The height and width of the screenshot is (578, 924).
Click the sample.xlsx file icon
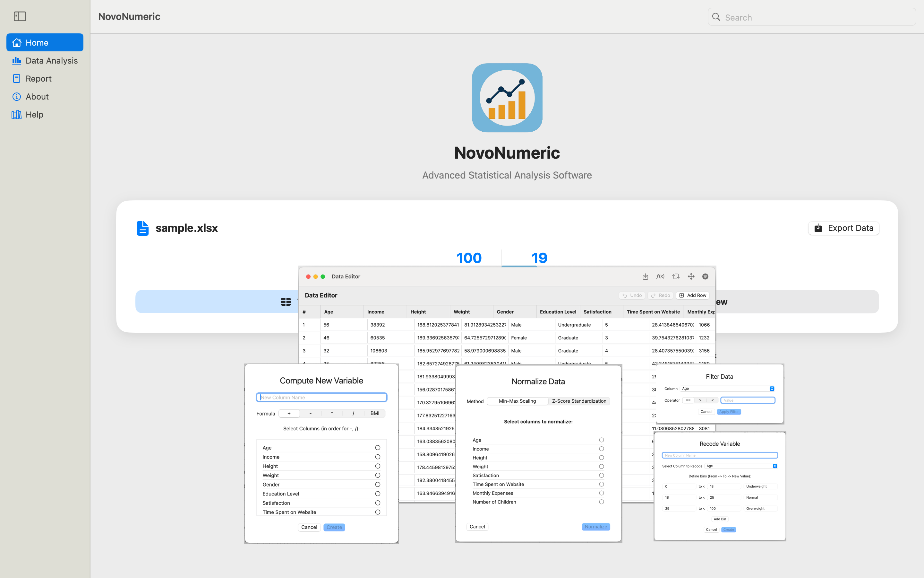click(142, 228)
